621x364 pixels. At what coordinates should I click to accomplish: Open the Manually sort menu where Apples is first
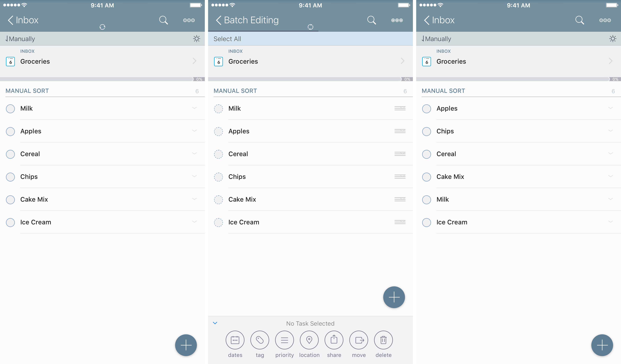pyautogui.click(x=436, y=39)
